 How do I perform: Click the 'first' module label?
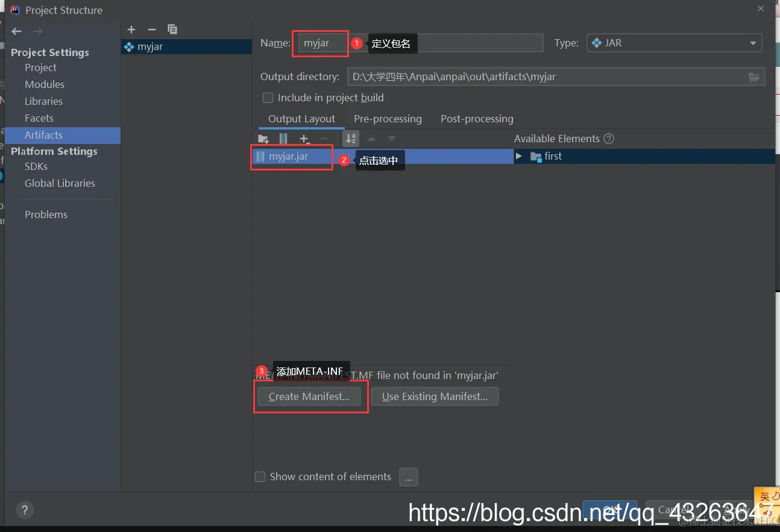click(553, 156)
